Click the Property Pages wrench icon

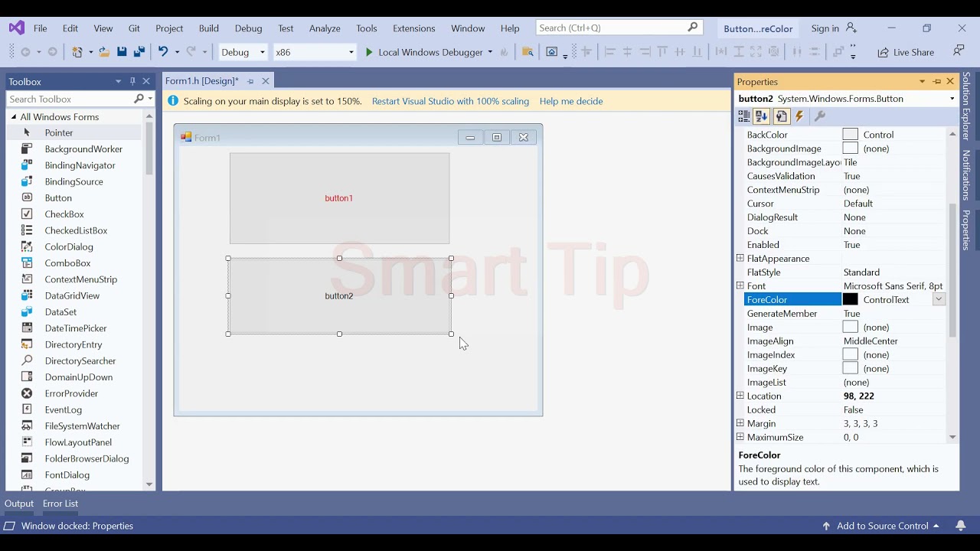pos(819,116)
